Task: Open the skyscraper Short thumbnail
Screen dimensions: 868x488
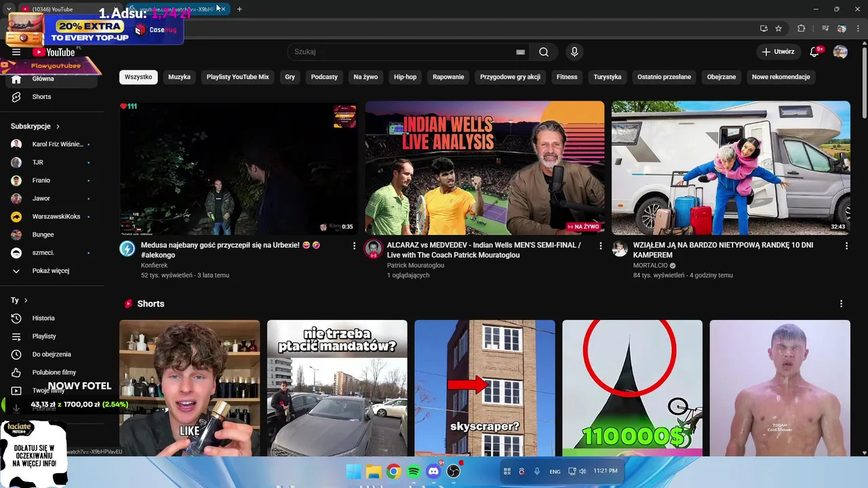Action: pos(485,388)
